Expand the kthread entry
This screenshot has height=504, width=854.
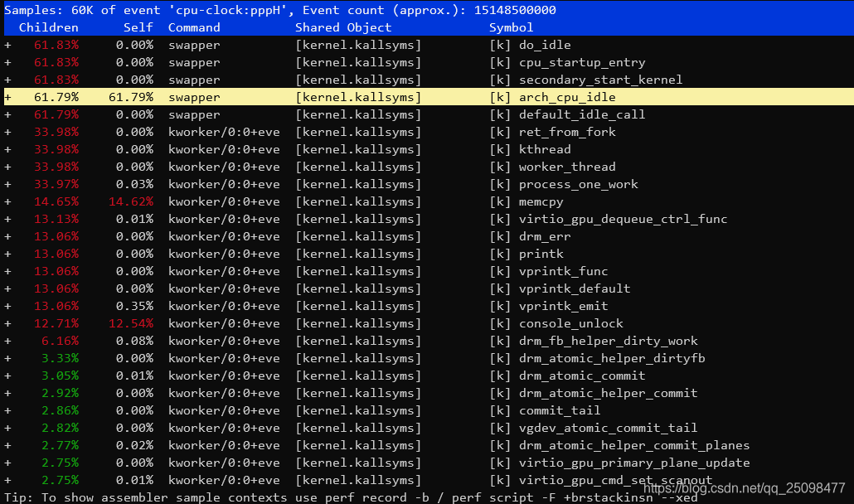7,149
